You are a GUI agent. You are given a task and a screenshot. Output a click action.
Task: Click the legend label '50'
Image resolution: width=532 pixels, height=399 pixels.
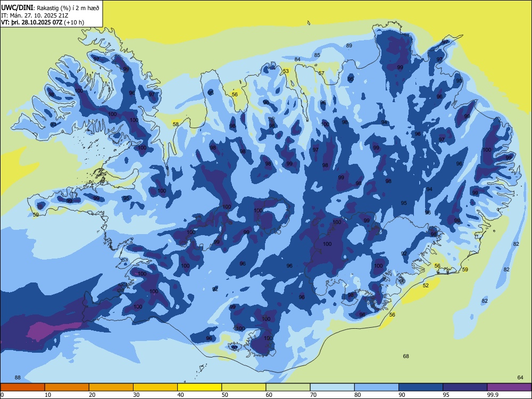click(x=225, y=395)
